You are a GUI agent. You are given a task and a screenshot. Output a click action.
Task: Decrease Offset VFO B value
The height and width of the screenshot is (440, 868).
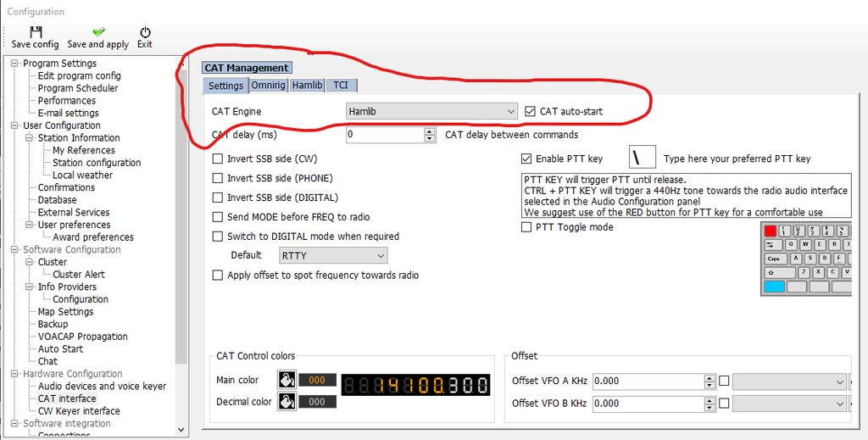click(x=709, y=407)
